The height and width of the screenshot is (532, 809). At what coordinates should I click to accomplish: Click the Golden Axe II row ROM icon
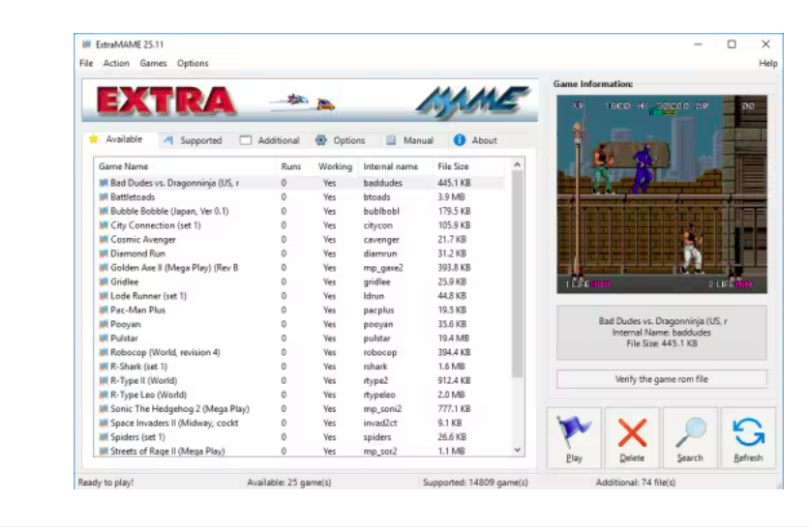[x=104, y=268]
